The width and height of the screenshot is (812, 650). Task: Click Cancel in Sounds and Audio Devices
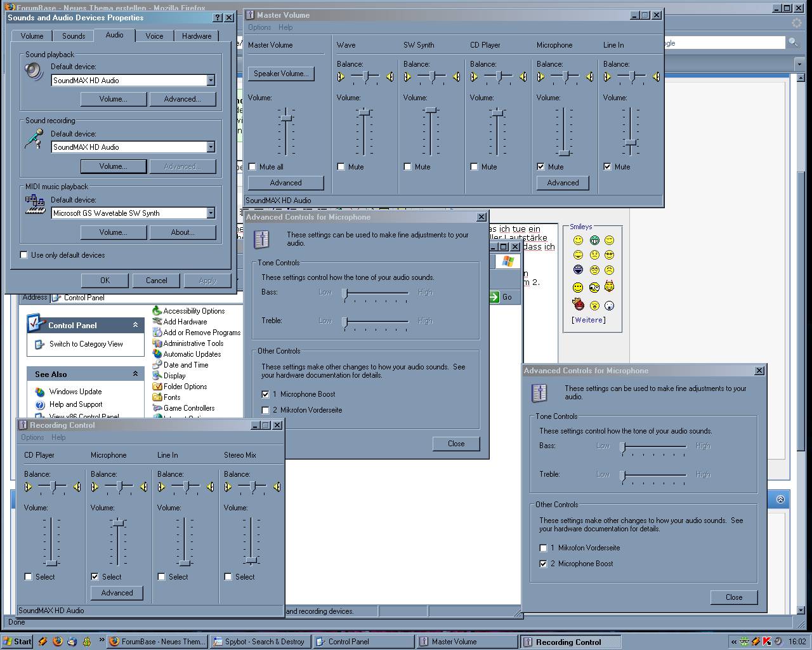(157, 281)
